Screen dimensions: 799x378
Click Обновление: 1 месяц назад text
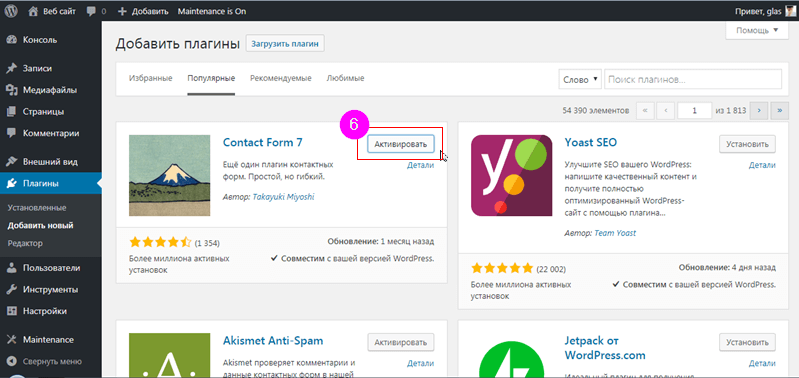tap(381, 241)
